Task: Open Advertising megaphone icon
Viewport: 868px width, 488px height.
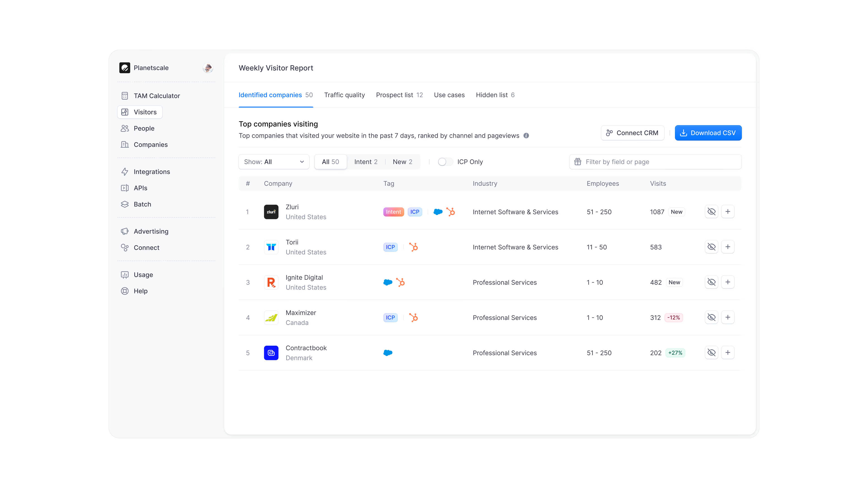Action: (125, 231)
